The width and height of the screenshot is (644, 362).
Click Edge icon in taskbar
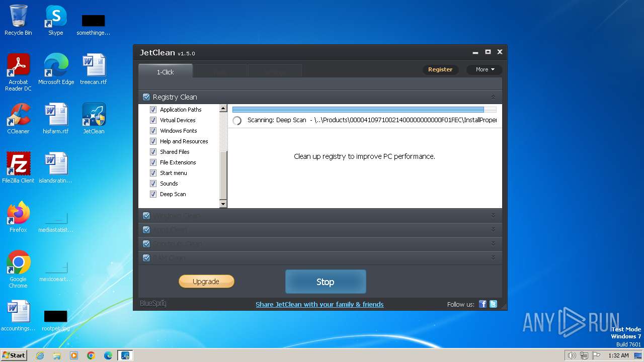coord(108,355)
